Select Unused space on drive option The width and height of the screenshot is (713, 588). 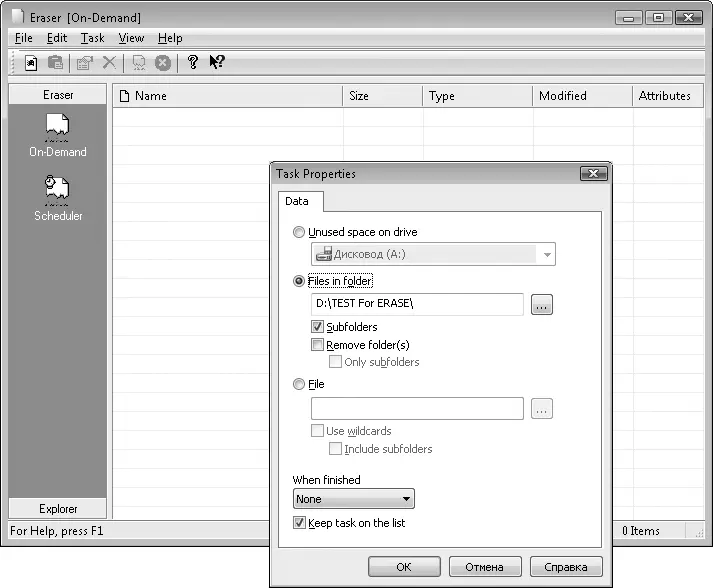[298, 232]
